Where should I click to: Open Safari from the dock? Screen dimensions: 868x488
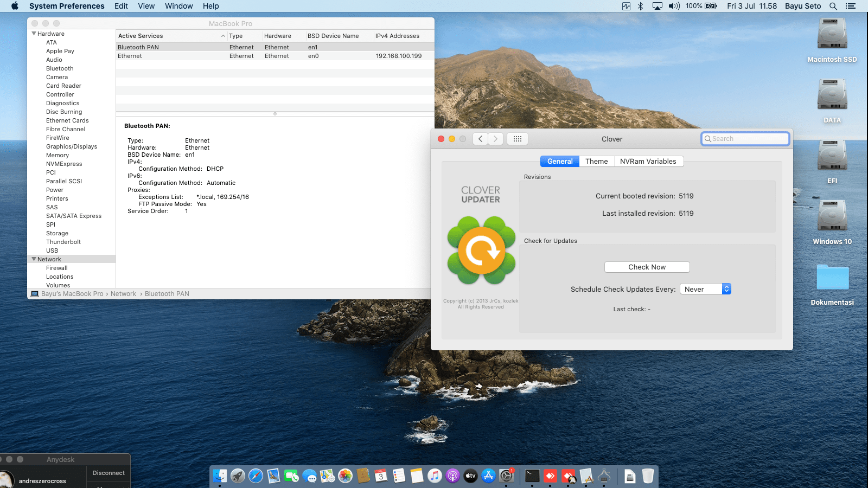[x=256, y=476]
